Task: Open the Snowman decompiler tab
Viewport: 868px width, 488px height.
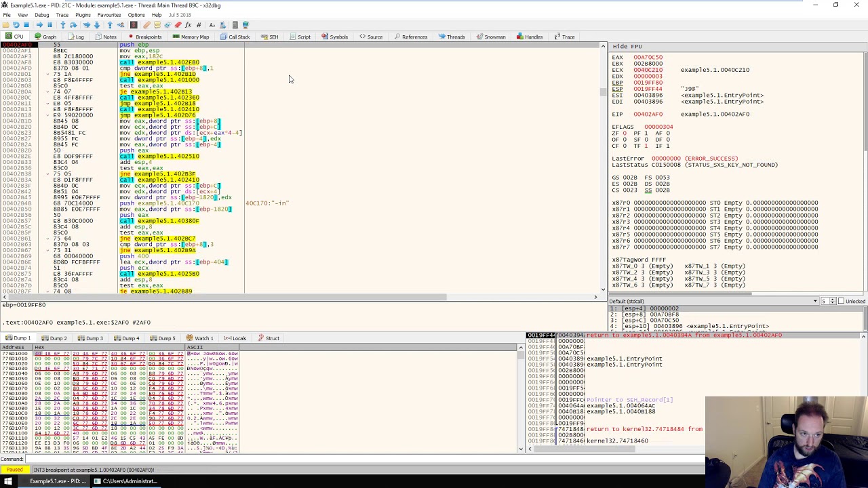Action: (x=490, y=37)
